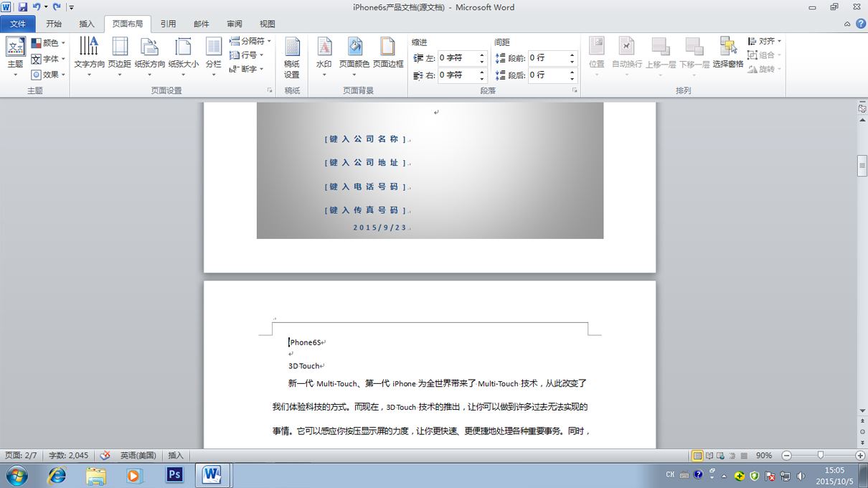Screen dimensions: 868x488
Task: Click the zoom slider handle
Action: tap(820, 456)
